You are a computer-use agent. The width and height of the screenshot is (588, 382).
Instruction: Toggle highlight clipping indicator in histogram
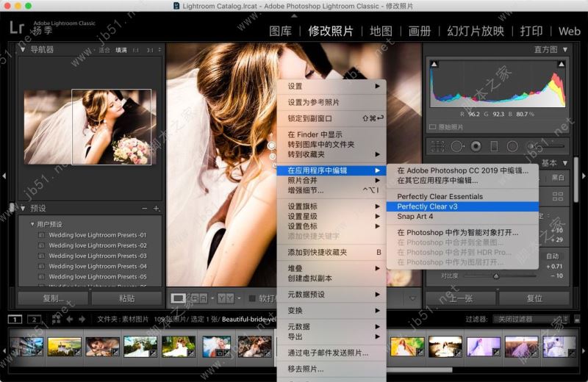(x=561, y=64)
